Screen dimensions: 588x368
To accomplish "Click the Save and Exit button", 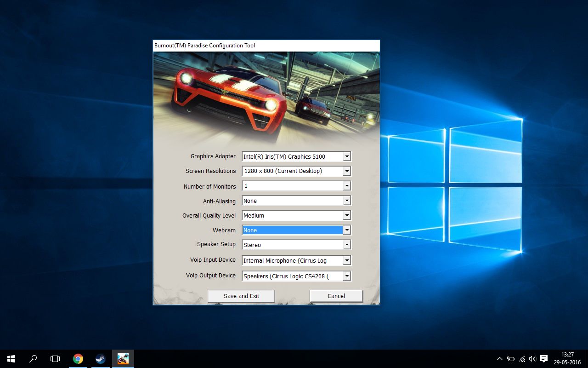I will point(241,296).
